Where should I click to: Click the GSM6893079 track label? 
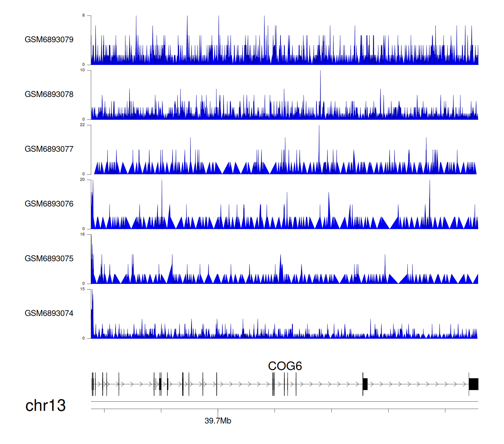pos(49,40)
